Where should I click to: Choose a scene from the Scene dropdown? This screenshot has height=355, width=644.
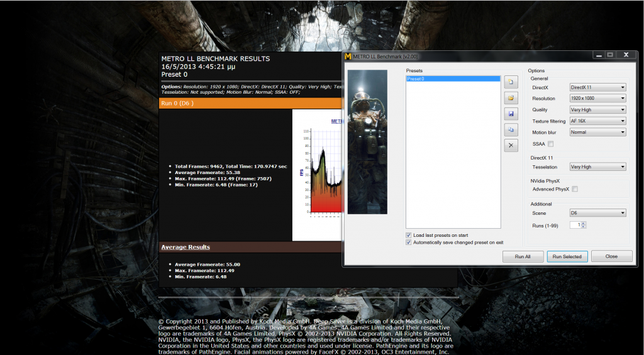tap(597, 213)
